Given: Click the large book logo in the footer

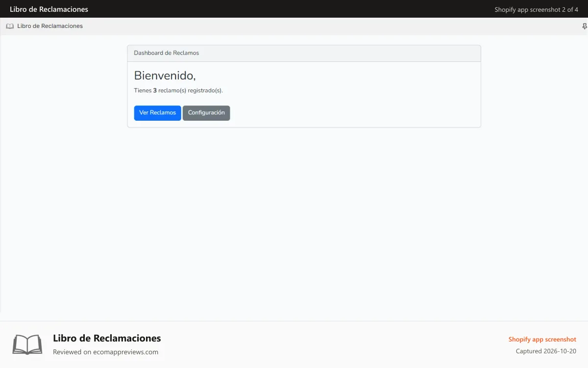Looking at the screenshot, I should [27, 344].
